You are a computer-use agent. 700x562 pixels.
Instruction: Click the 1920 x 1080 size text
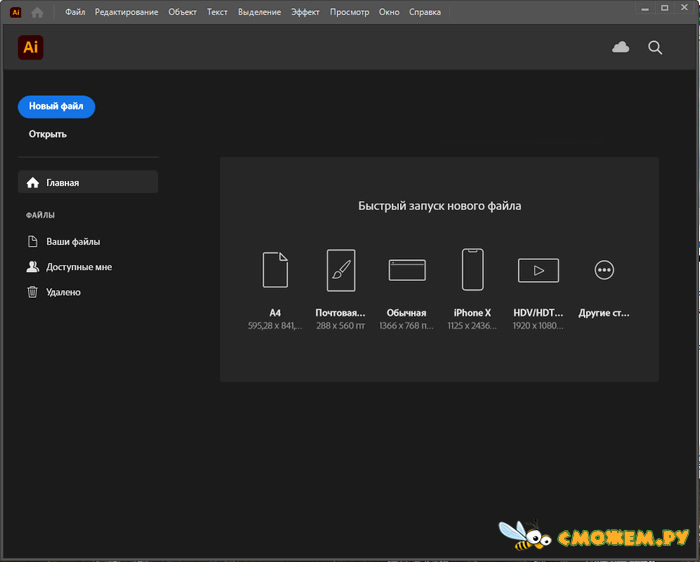538,326
